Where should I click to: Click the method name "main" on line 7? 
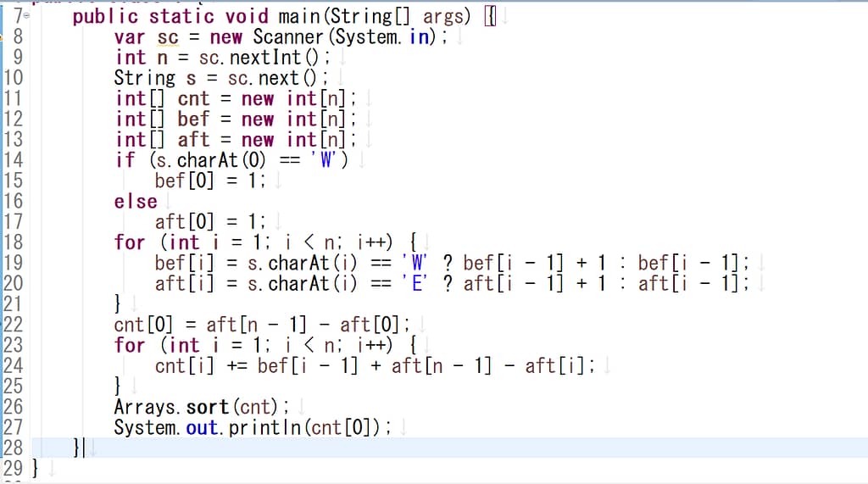[x=299, y=17]
